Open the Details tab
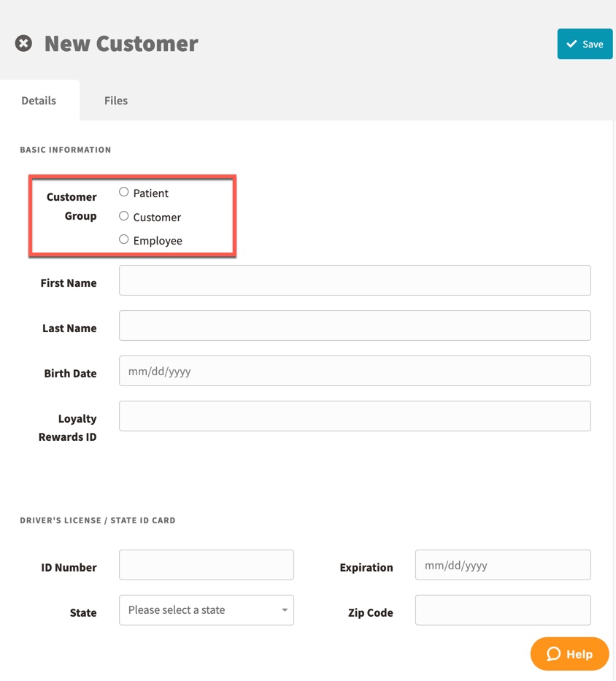The height and width of the screenshot is (681, 616). coord(39,101)
